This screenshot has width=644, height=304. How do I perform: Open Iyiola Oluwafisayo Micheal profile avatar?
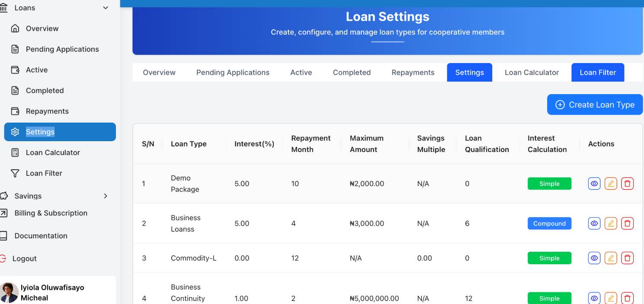click(9, 292)
